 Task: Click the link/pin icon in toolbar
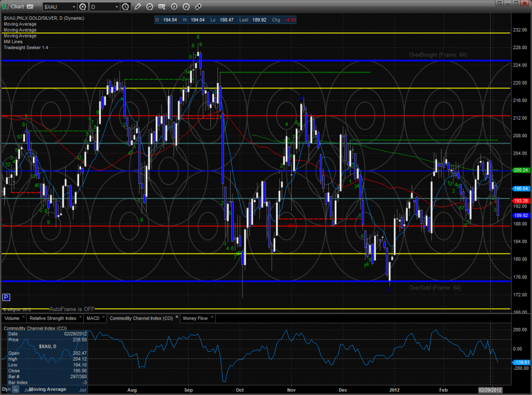[x=198, y=7]
